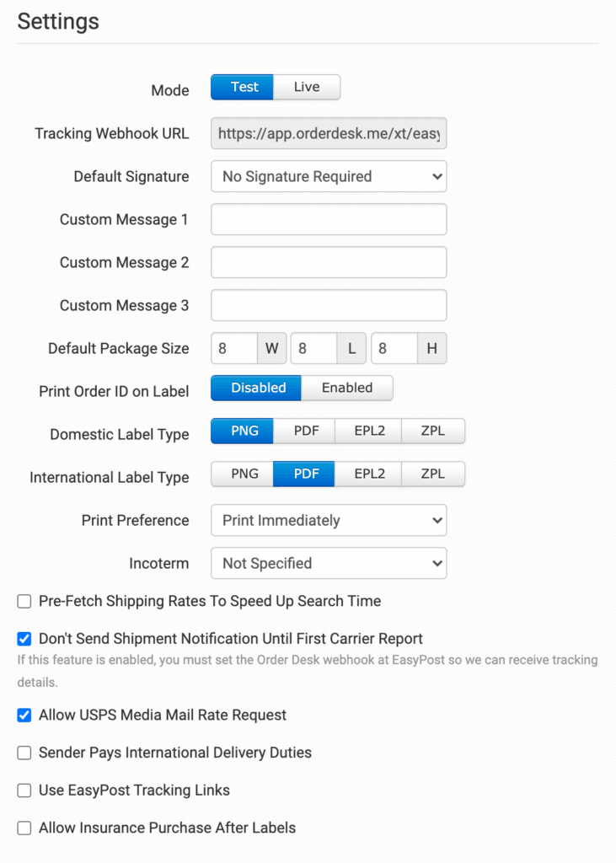This screenshot has width=616, height=863.
Task: Enable Print Order ID on Label
Action: (346, 388)
